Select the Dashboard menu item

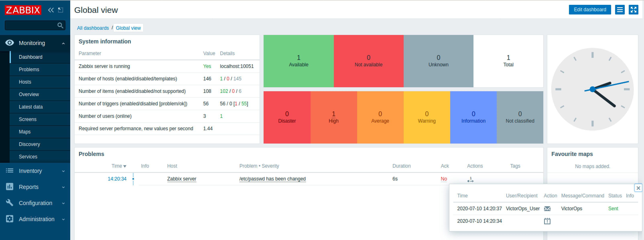pos(31,57)
